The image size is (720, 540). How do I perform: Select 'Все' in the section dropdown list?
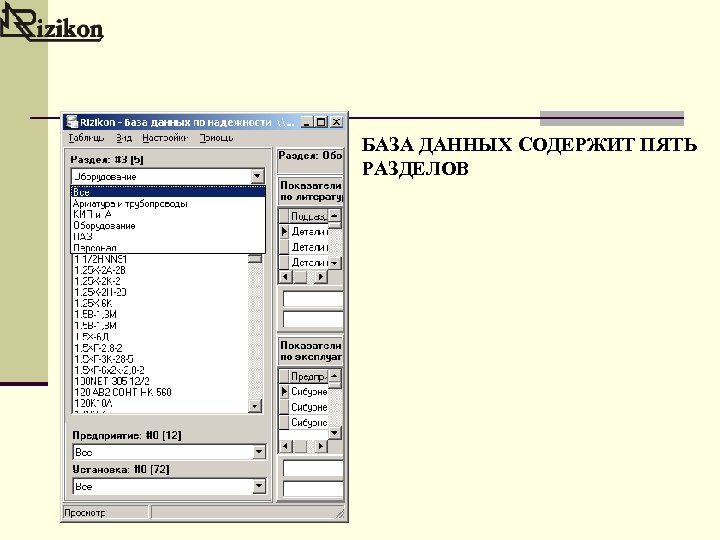click(168, 192)
